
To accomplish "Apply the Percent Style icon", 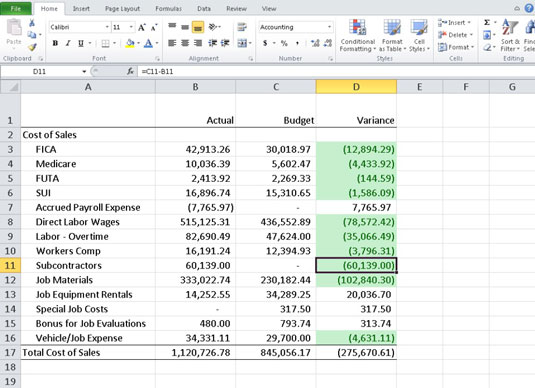I will (x=284, y=43).
